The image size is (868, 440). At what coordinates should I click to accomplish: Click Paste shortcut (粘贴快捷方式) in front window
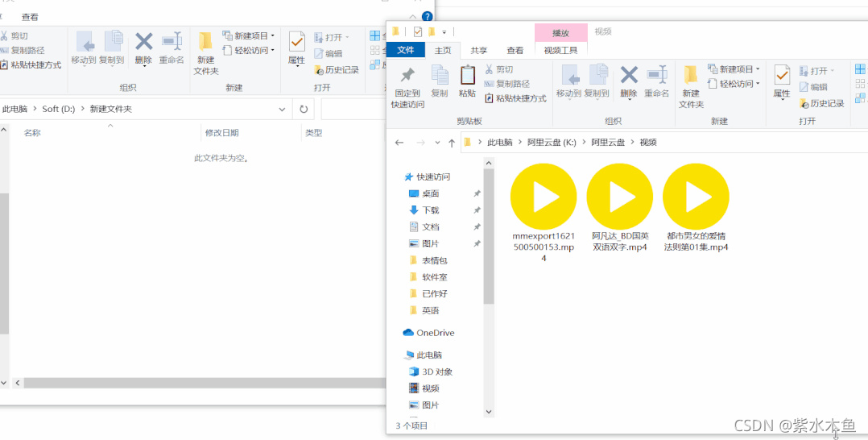[515, 98]
